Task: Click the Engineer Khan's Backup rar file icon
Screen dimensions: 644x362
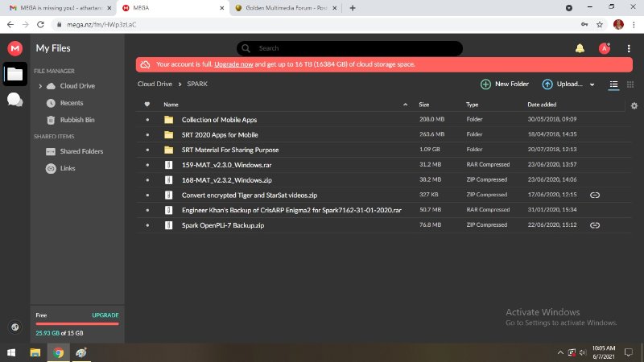Action: pos(168,210)
